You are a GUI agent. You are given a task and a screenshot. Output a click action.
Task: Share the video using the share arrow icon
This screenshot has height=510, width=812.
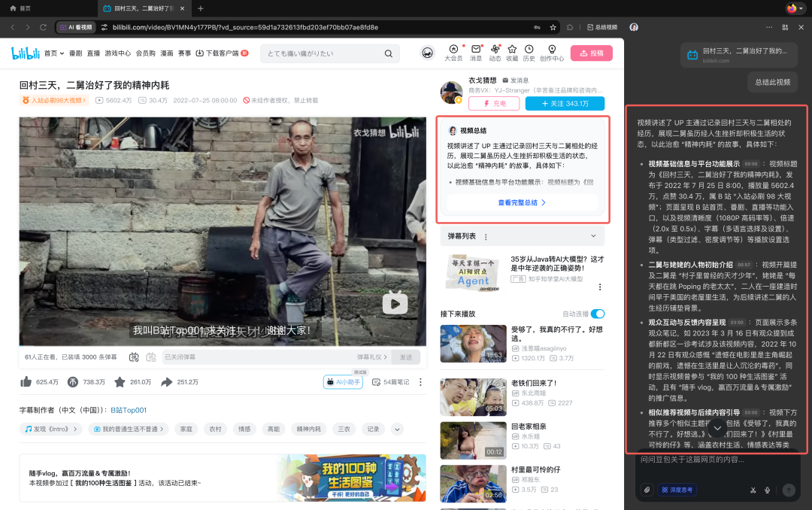167,381
